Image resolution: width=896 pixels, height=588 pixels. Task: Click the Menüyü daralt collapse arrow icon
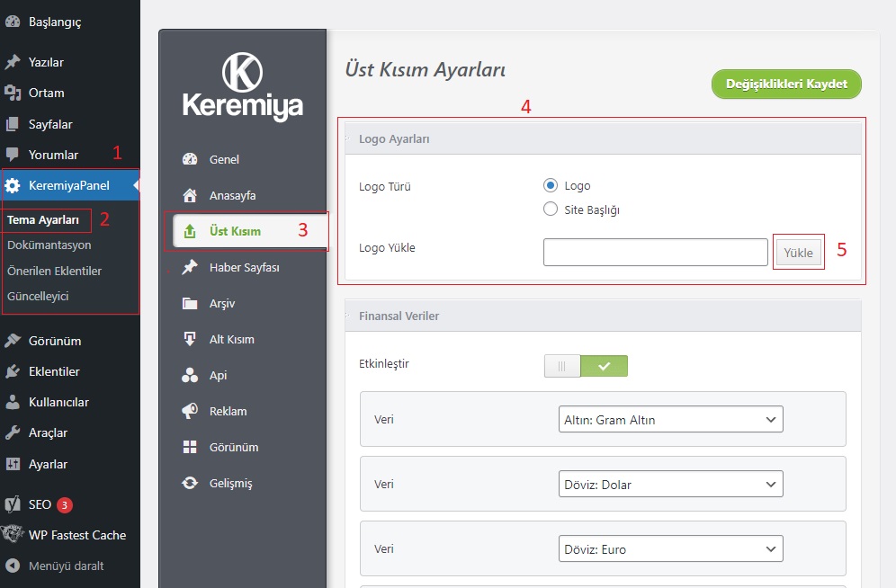(13, 566)
